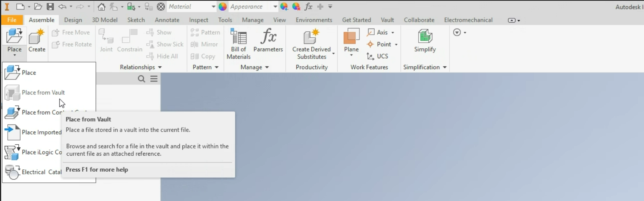644x201 pixels.
Task: Click the Home view icon
Action: pos(101,6)
